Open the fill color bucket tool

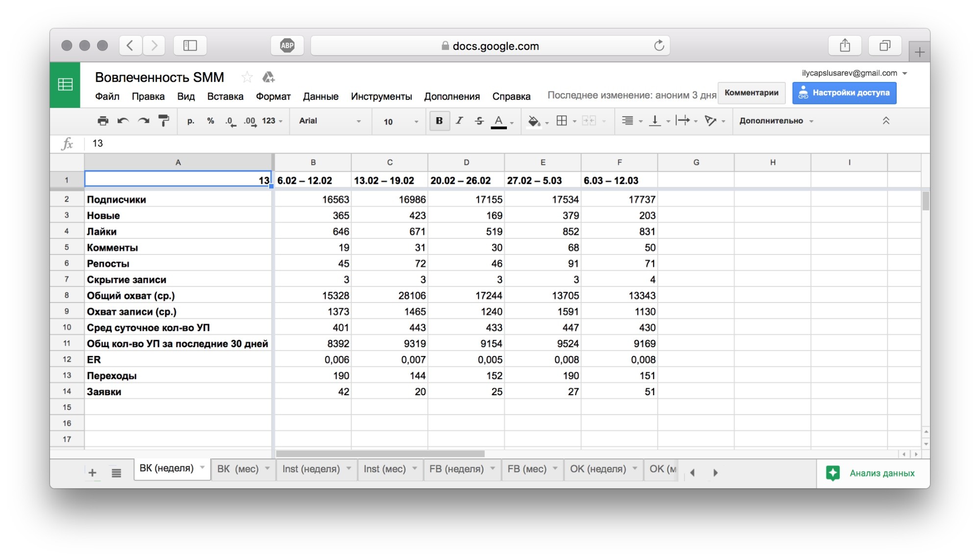pyautogui.click(x=533, y=121)
